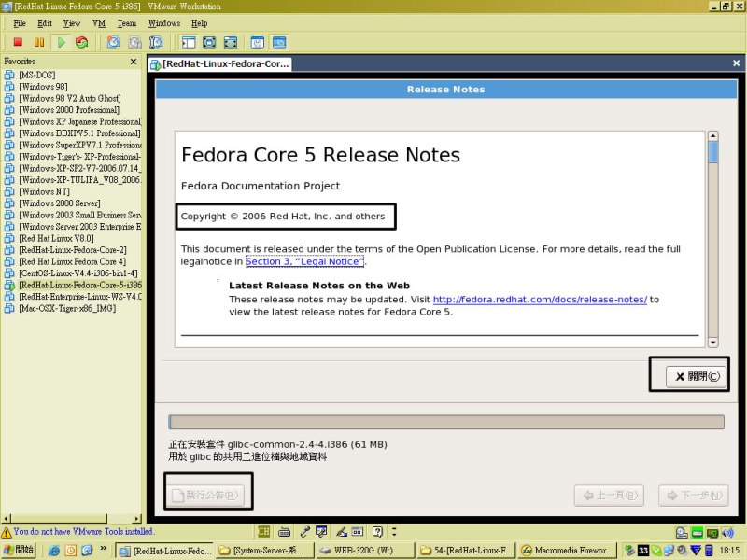Close the Favorites panel
Viewport: 747px width, 560px height.
tap(134, 62)
